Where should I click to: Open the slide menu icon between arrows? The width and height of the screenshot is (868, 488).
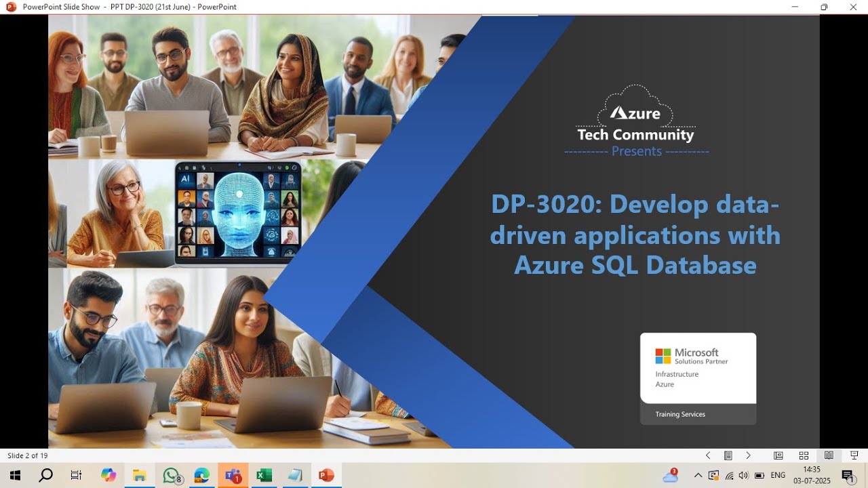click(728, 455)
